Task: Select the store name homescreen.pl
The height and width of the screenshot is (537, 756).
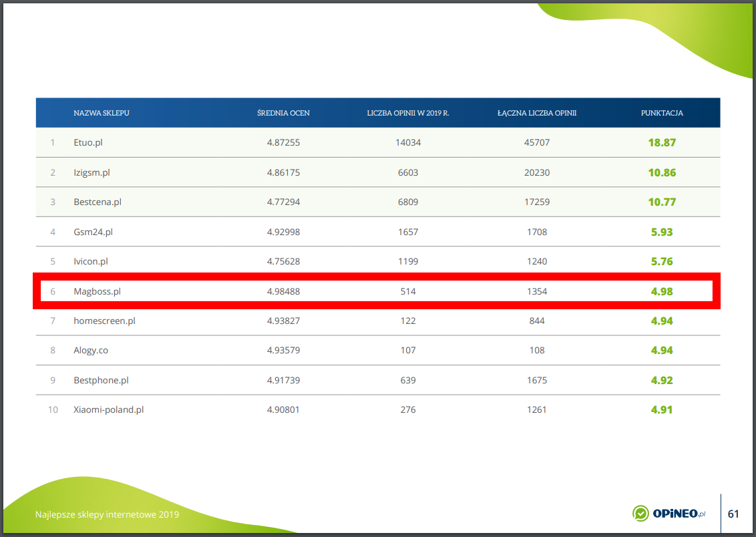Action: (x=104, y=321)
